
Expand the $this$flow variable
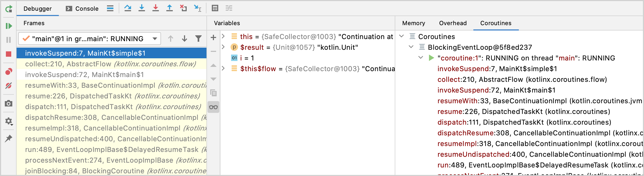click(223, 68)
